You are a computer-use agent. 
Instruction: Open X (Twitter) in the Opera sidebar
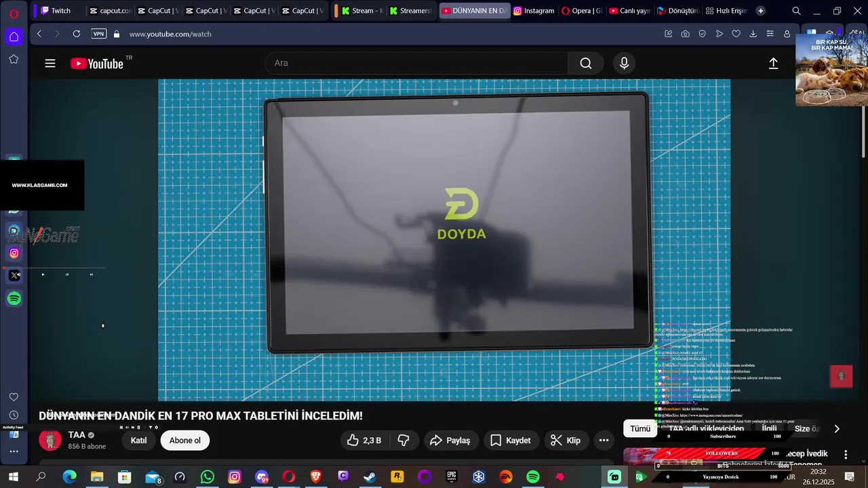(x=14, y=276)
